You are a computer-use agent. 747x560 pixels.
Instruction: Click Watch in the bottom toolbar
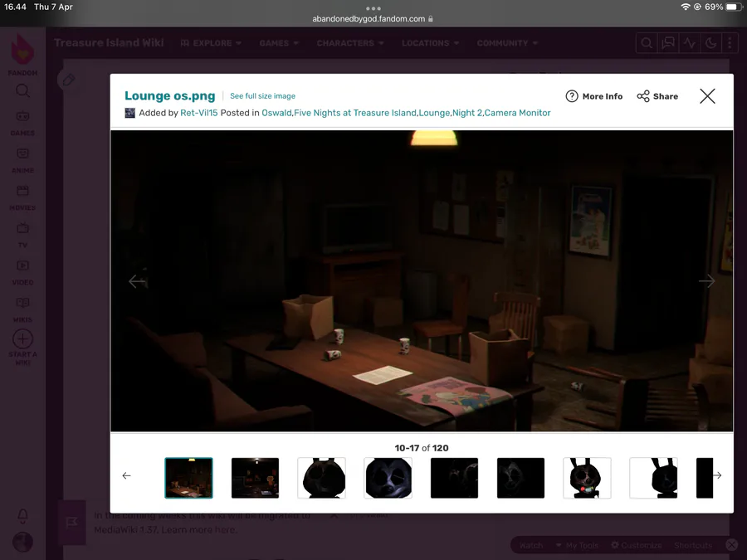click(531, 545)
